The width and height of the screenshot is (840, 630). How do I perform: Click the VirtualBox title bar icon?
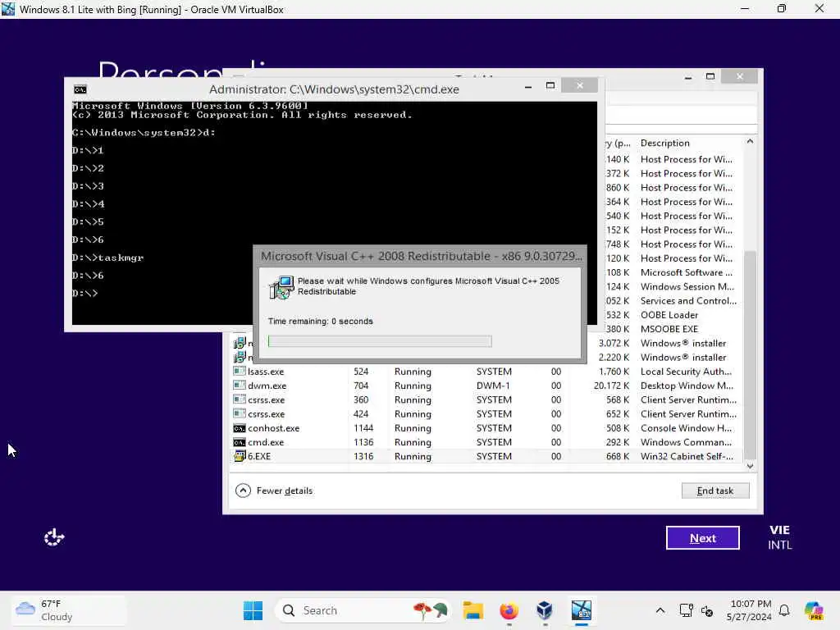8,9
